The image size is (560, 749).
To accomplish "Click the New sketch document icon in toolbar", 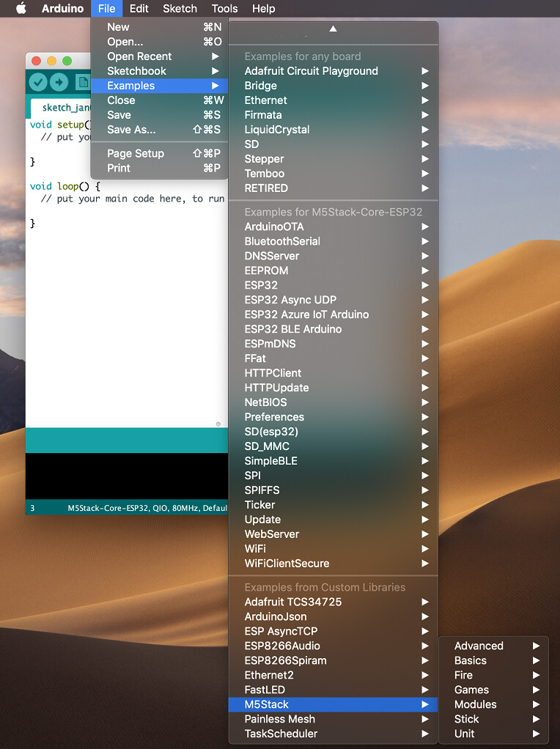I will click(83, 82).
